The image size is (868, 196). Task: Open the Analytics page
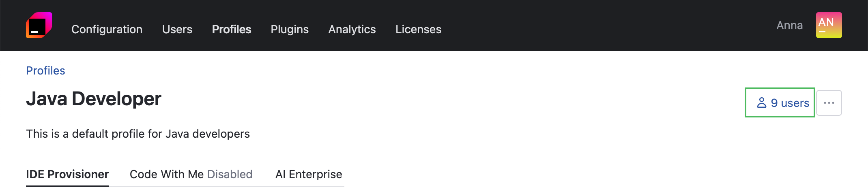[352, 29]
